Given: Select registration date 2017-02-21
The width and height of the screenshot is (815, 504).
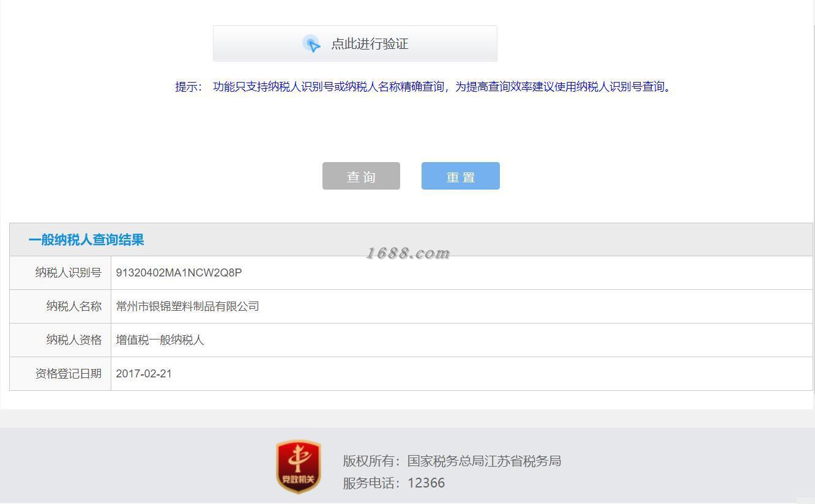Looking at the screenshot, I should 144,374.
